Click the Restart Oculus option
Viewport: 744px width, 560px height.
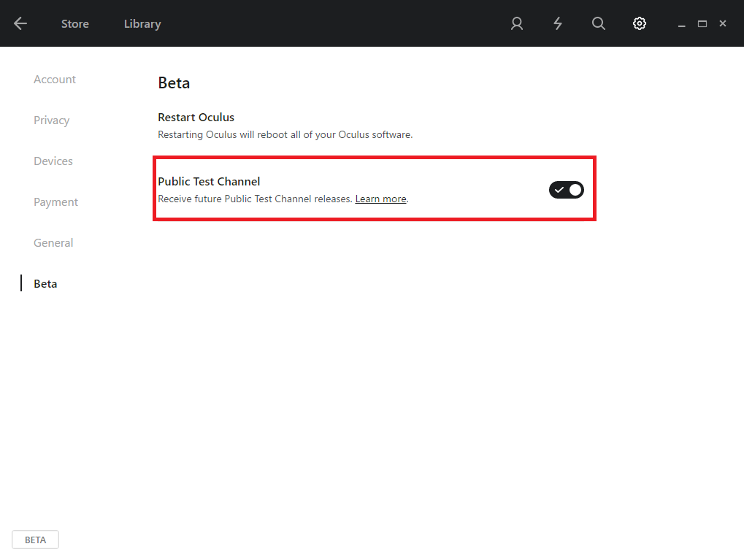pyautogui.click(x=196, y=118)
